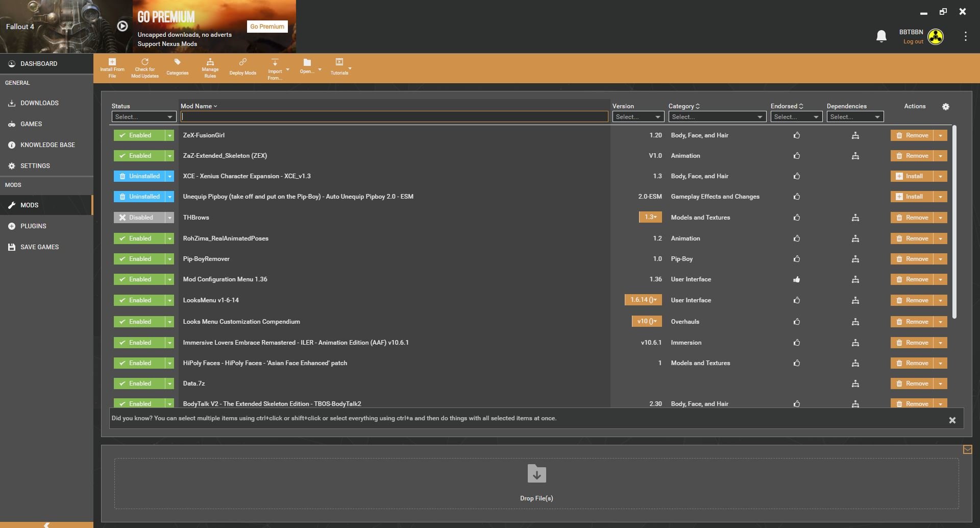Install the Unequip Pipboy mod
The width and height of the screenshot is (980, 528).
click(x=912, y=197)
